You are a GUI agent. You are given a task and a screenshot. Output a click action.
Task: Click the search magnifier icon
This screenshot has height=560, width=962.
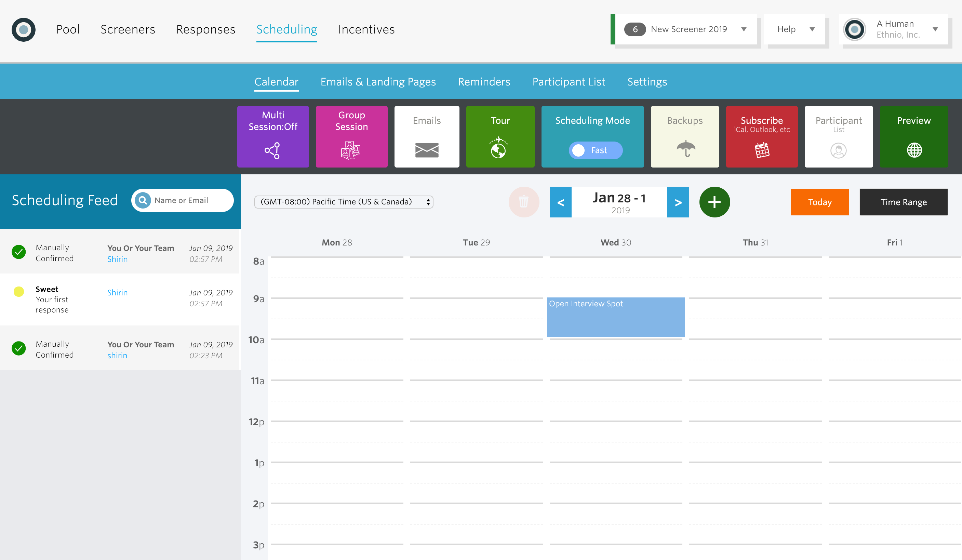143,200
